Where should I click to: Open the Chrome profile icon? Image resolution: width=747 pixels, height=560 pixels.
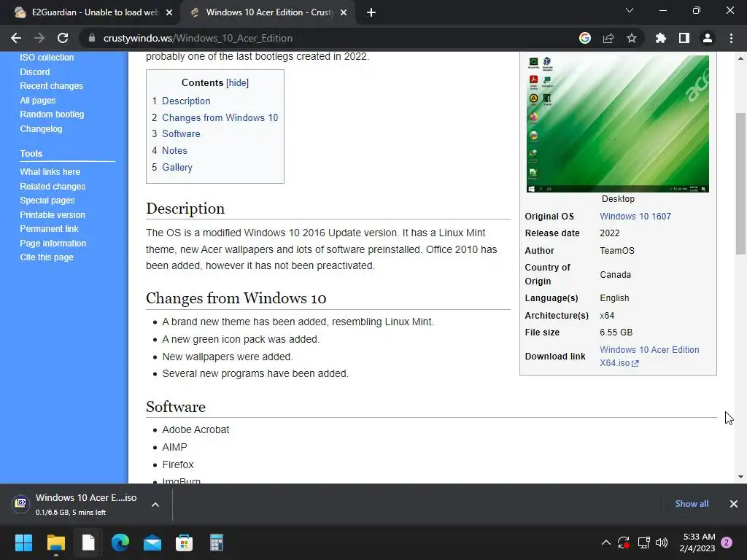[708, 38]
